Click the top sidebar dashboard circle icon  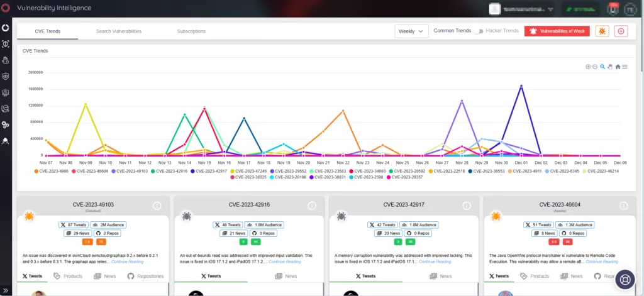(x=5, y=28)
